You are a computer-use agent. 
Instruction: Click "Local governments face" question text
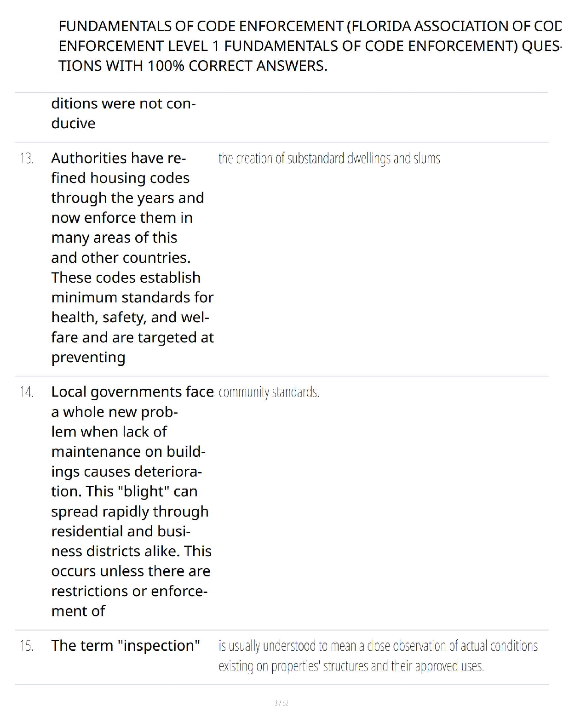tap(132, 392)
